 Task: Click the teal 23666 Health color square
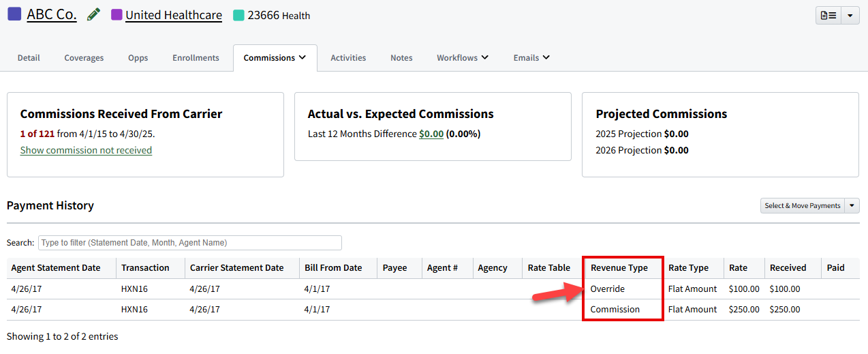coord(238,15)
